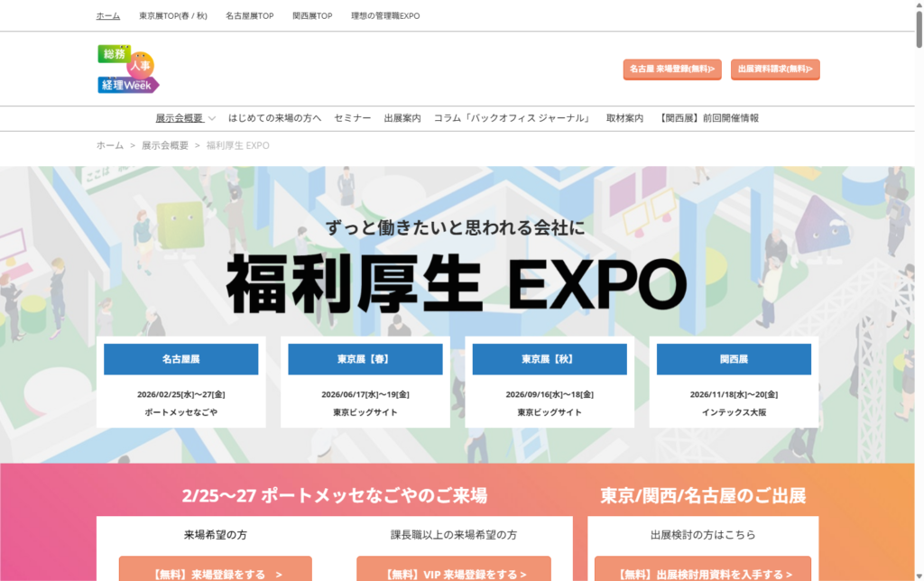Go to ホーム in top navigation
The width and height of the screenshot is (924, 581).
click(107, 16)
